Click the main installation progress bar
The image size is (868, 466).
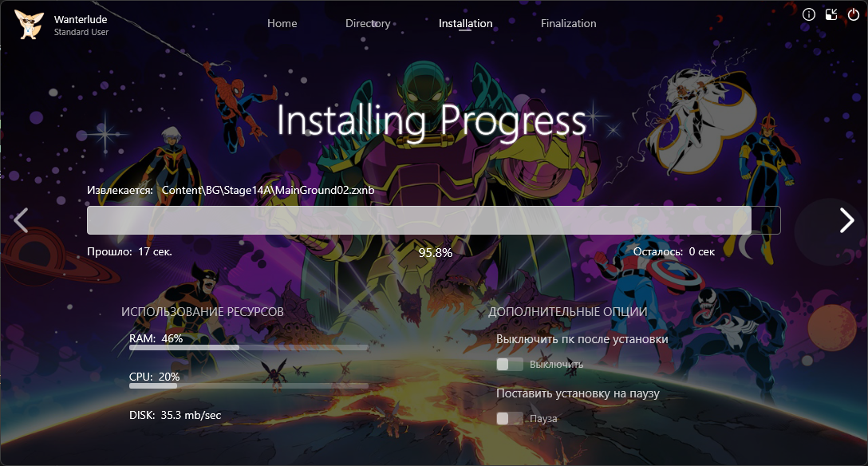click(433, 220)
